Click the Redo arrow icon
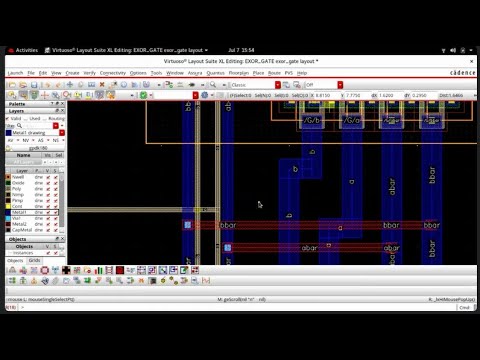This screenshot has width=480, height=360. (x=58, y=85)
